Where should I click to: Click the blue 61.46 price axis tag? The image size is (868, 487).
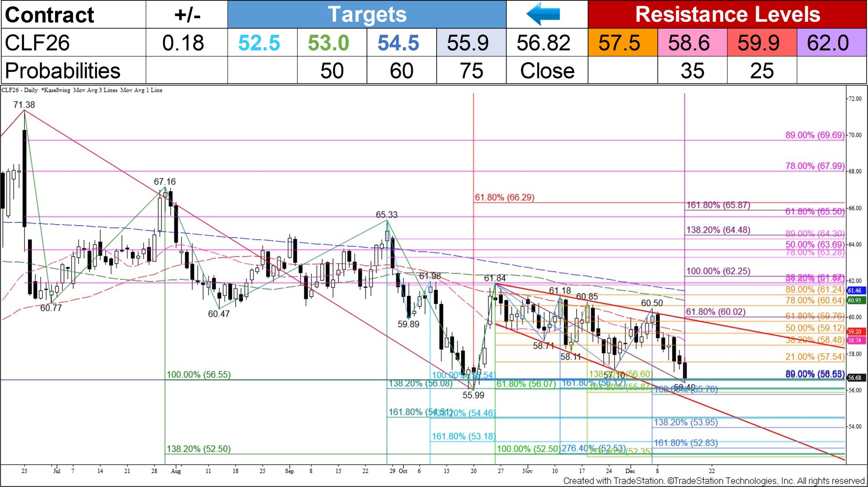pos(856,291)
